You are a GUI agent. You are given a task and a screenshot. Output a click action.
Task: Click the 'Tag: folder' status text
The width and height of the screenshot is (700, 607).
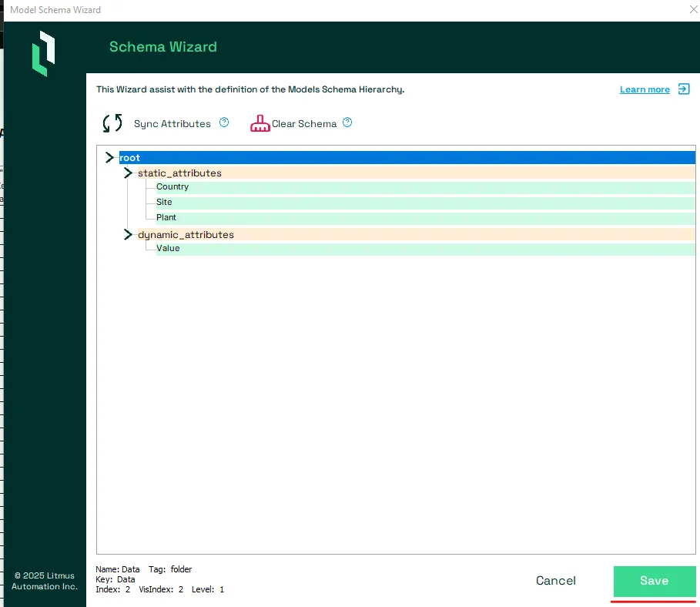pyautogui.click(x=170, y=569)
